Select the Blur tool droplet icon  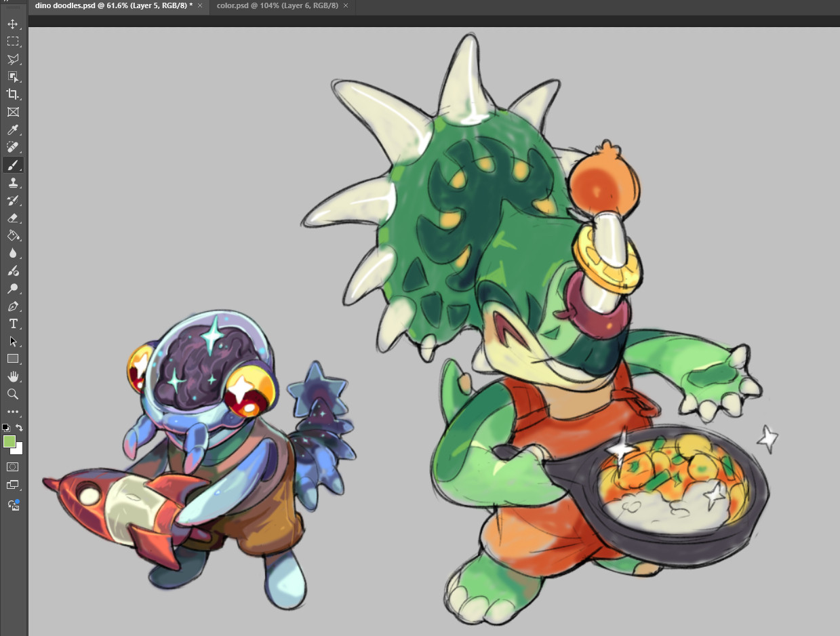pyautogui.click(x=13, y=253)
